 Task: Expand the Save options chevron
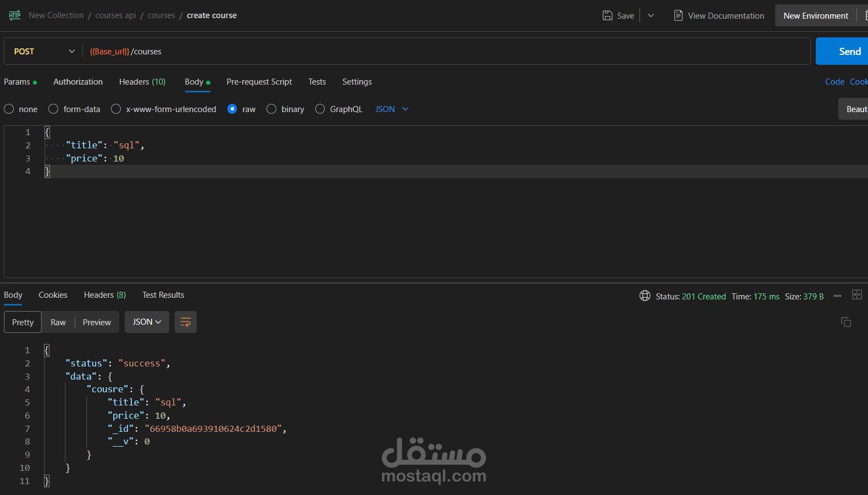click(651, 15)
